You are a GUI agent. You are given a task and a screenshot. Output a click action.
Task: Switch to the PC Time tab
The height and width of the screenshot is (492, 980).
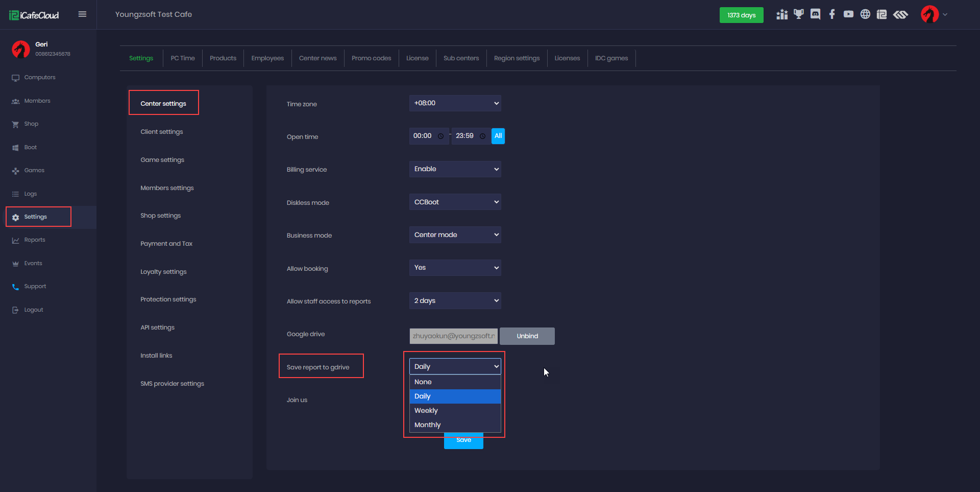click(182, 58)
